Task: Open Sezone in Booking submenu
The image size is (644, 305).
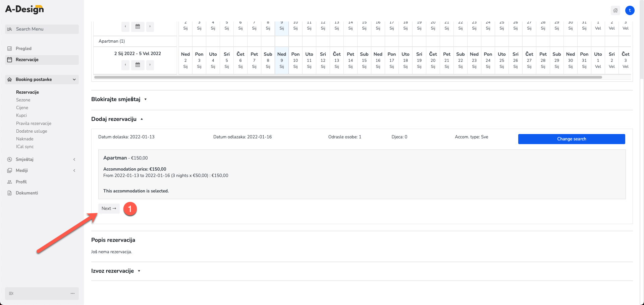Action: click(23, 100)
